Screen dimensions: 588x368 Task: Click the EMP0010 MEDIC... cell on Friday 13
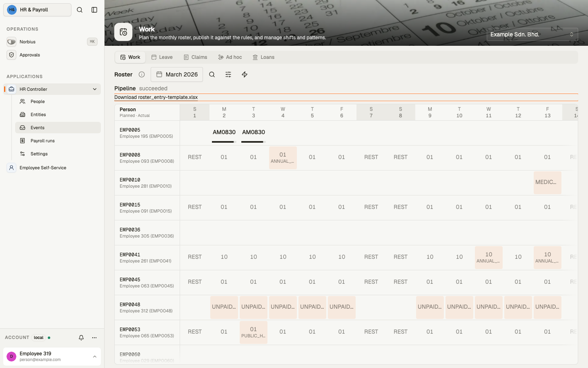(548, 182)
